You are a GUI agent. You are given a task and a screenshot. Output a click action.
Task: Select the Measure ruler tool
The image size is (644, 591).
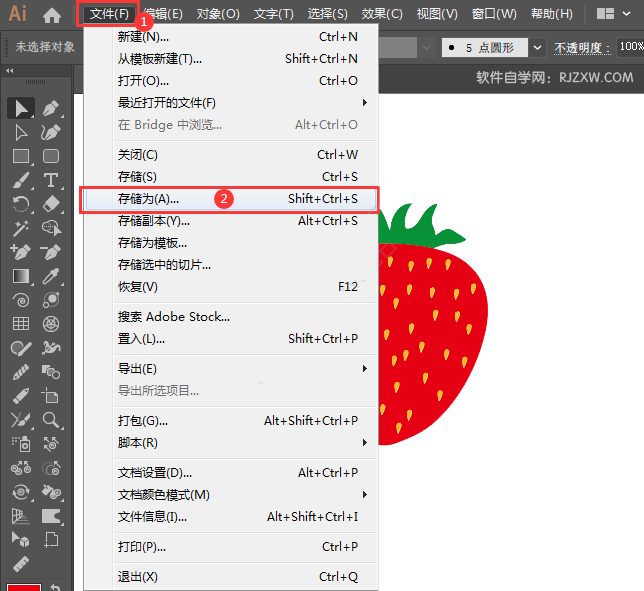[x=21, y=564]
